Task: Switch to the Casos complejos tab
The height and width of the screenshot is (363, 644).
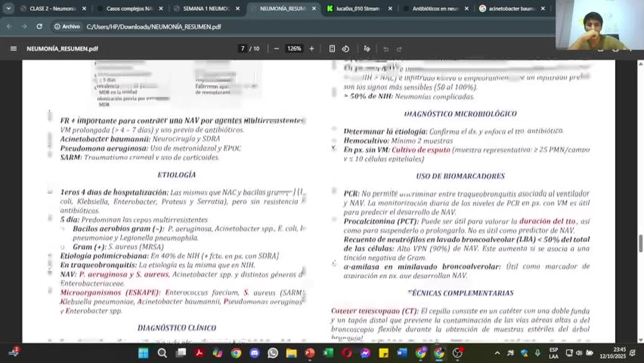Action: click(130, 9)
